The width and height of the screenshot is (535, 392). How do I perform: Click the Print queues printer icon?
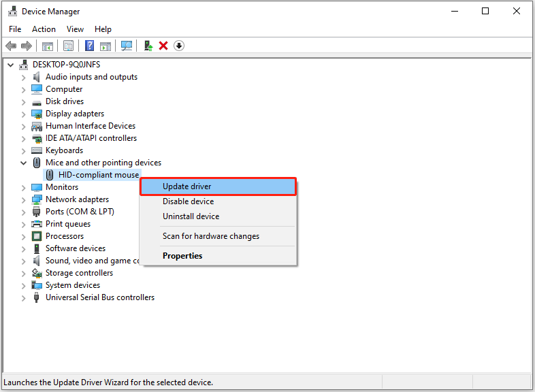coord(37,224)
